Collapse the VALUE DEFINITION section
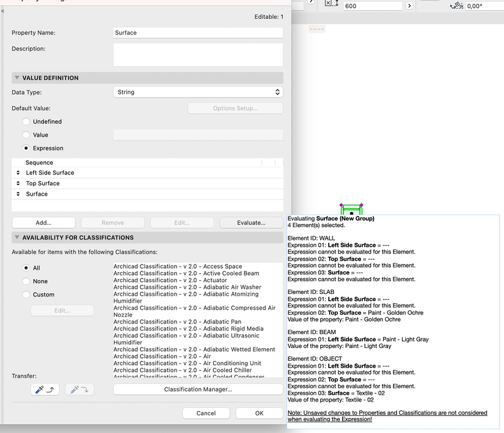The image size is (504, 433). [17, 78]
